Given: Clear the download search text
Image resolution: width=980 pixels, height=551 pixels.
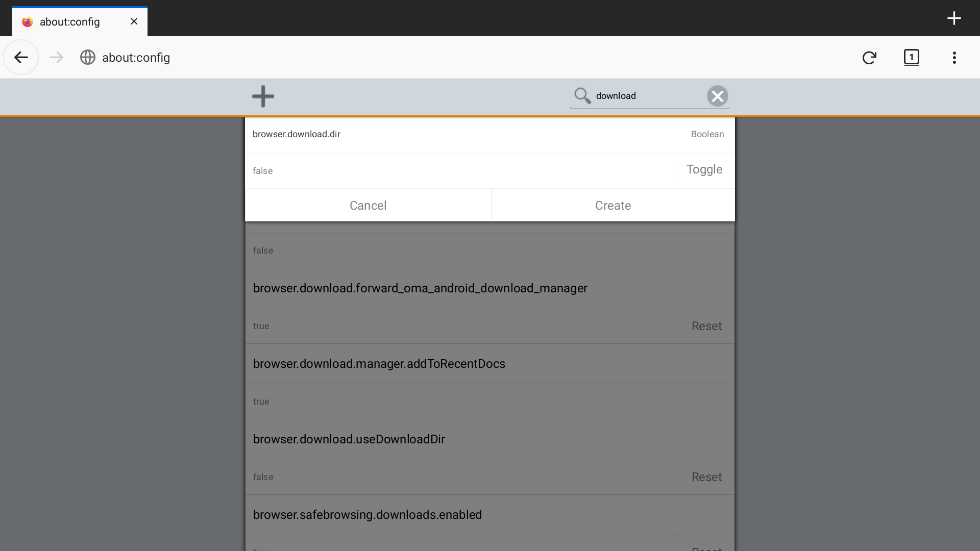Looking at the screenshot, I should (717, 96).
